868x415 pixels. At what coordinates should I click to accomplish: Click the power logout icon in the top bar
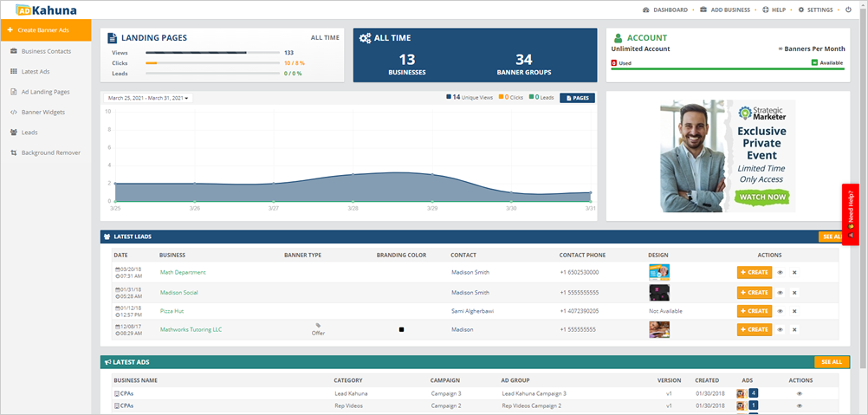848,10
